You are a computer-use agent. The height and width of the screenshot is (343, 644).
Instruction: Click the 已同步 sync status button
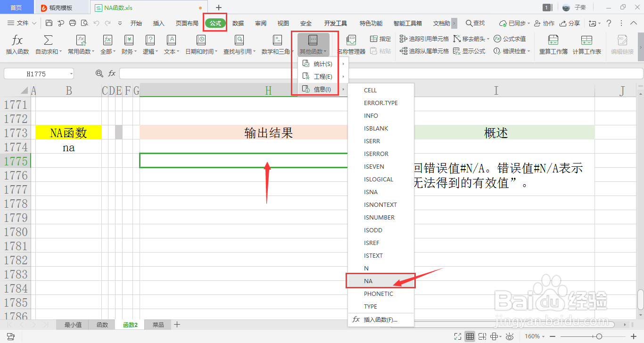tap(516, 22)
